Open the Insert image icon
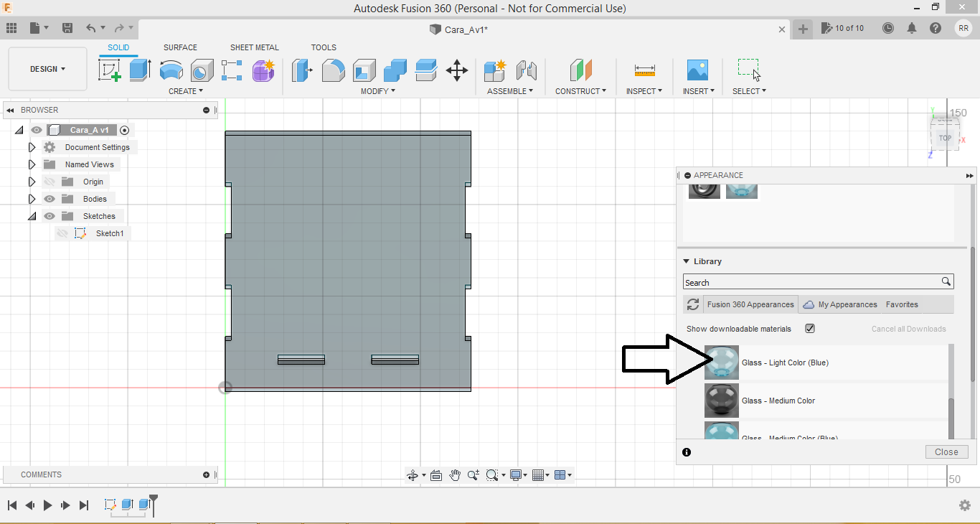This screenshot has height=524, width=980. (697, 70)
